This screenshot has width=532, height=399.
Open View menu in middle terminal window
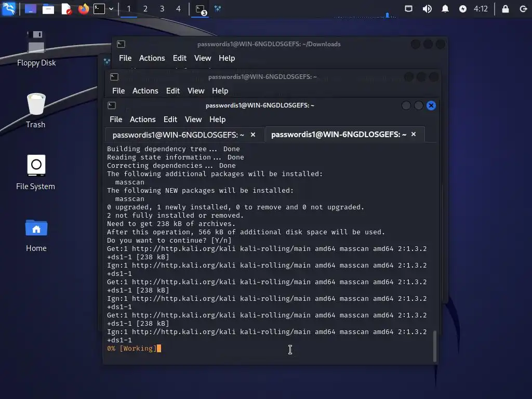click(196, 91)
